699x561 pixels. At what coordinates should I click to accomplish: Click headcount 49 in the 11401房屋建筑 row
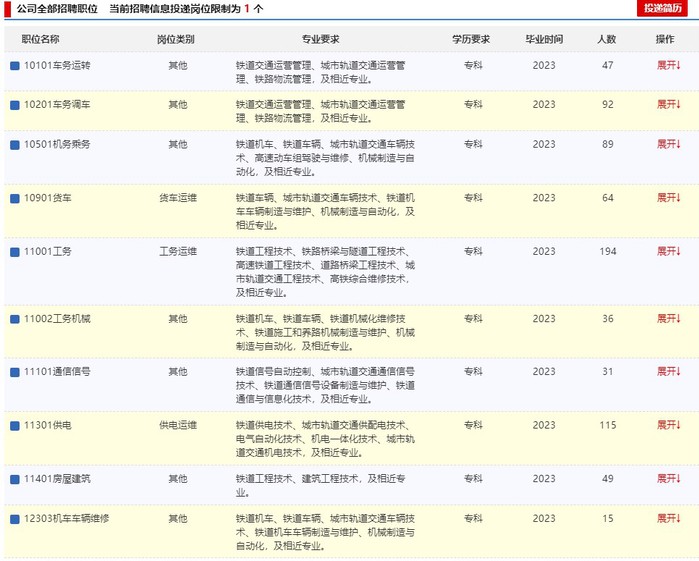click(608, 479)
